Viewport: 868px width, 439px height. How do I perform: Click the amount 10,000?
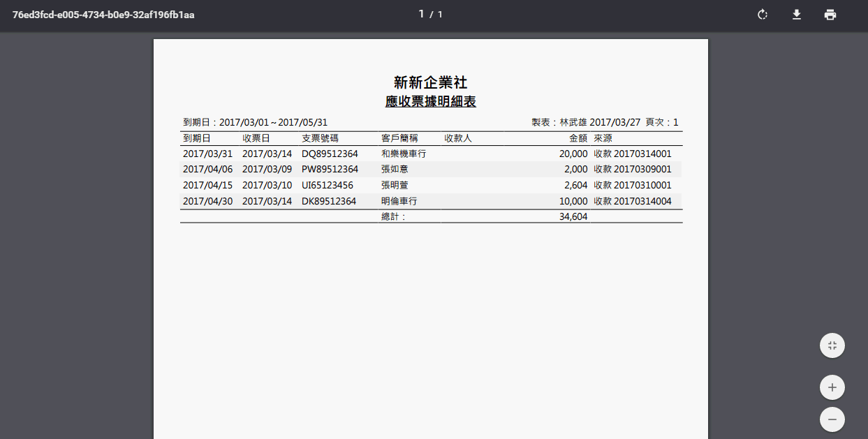click(x=573, y=201)
